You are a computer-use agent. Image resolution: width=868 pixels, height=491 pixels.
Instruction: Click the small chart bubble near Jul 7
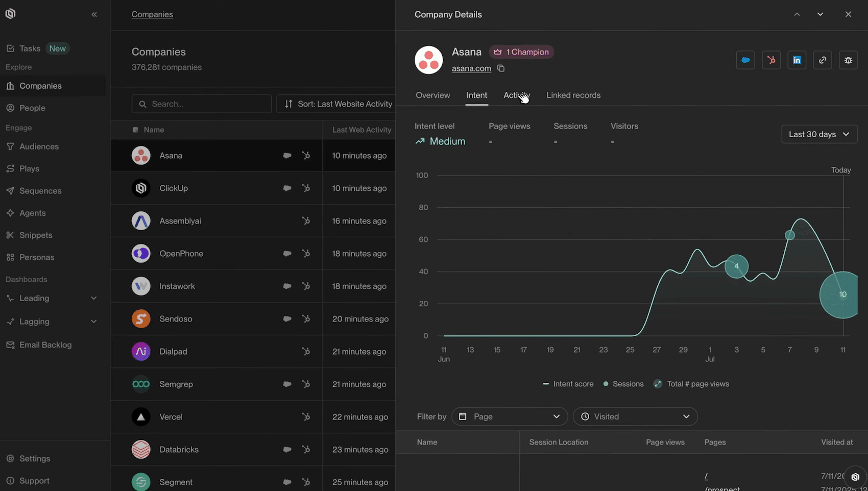pyautogui.click(x=790, y=235)
